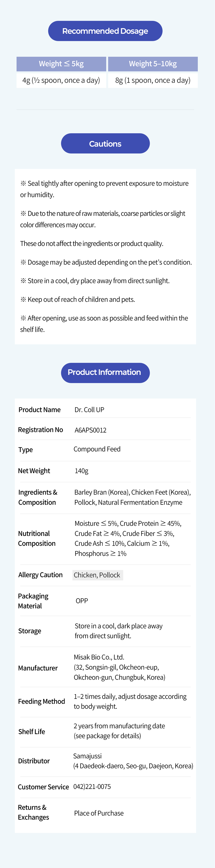Screen dimensions: 215x868
Task: Click the Compound Feed type value
Action: tap(97, 449)
